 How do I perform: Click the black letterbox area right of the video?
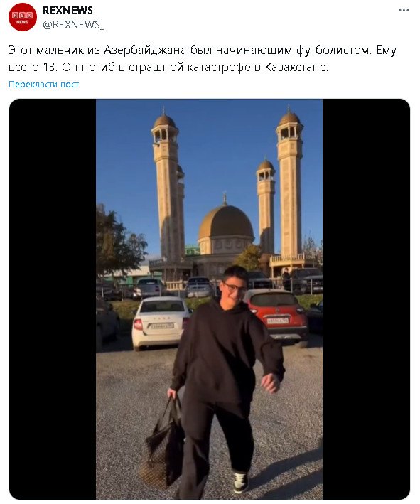366,299
